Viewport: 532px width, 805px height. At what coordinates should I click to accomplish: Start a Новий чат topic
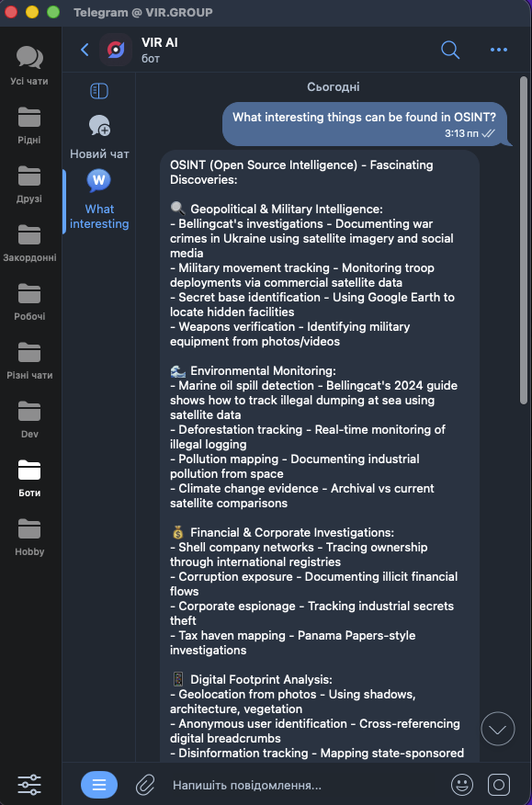coord(99,137)
